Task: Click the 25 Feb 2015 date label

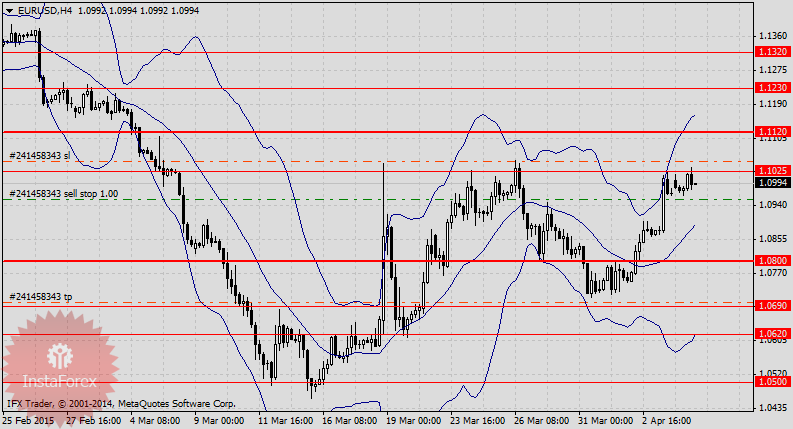Action: click(29, 421)
